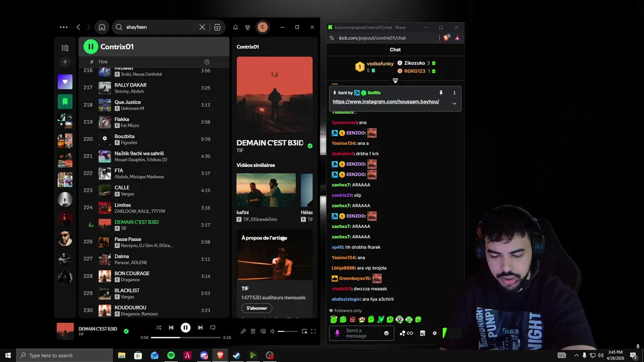Screen dimensions: 644x362
Task: Enter Spotify full screen
Action: pos(313,331)
